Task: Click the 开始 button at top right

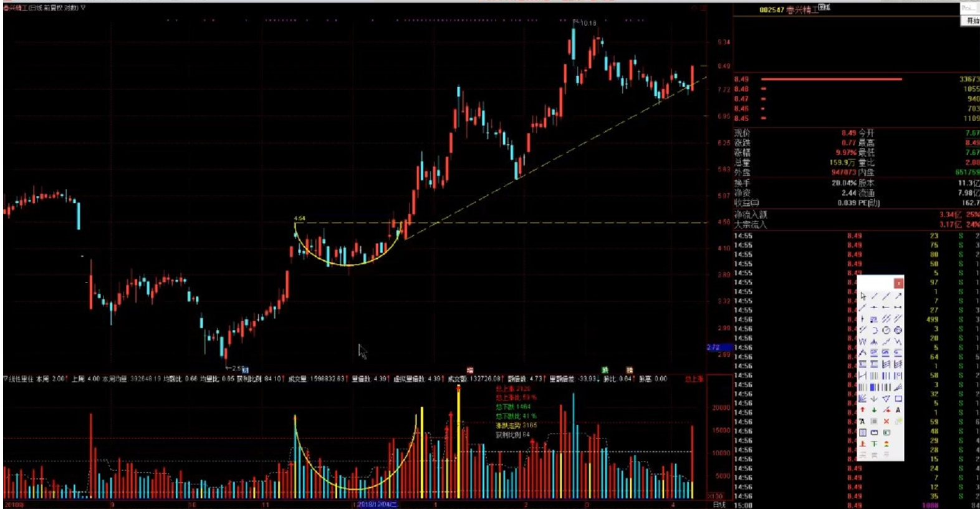Action: [972, 21]
